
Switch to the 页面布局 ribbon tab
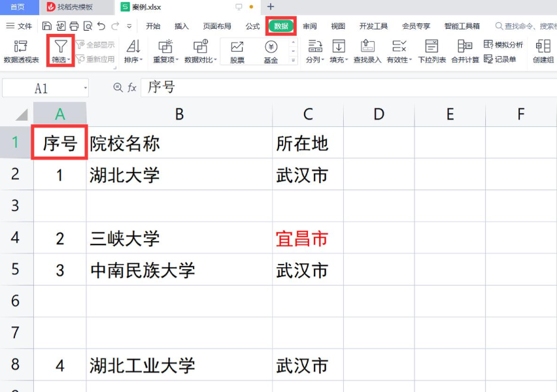pyautogui.click(x=216, y=26)
